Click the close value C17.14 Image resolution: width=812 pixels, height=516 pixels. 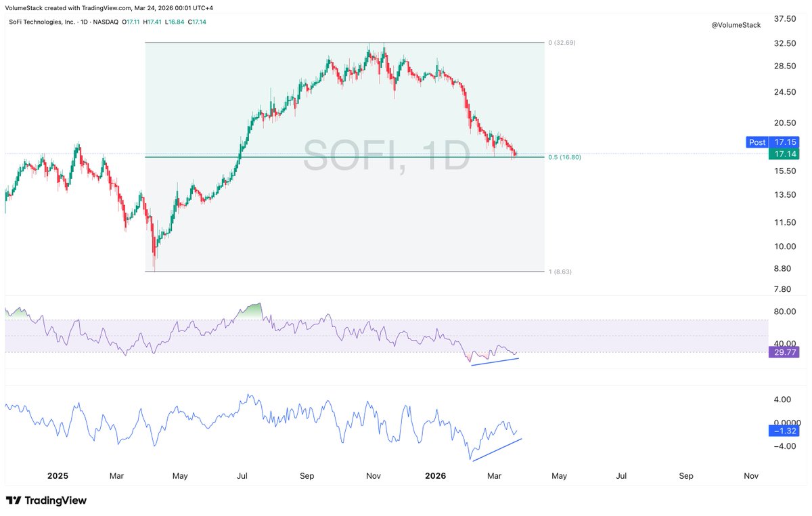pos(196,22)
